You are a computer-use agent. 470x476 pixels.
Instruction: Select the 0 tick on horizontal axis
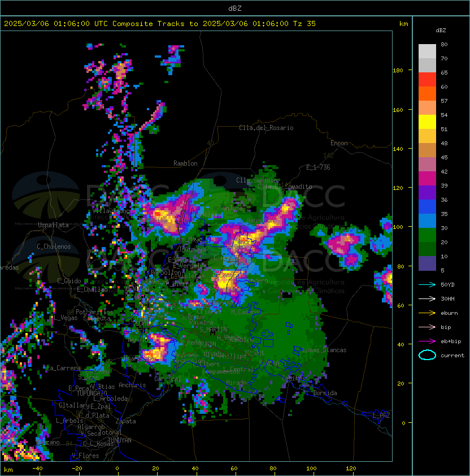117,469
